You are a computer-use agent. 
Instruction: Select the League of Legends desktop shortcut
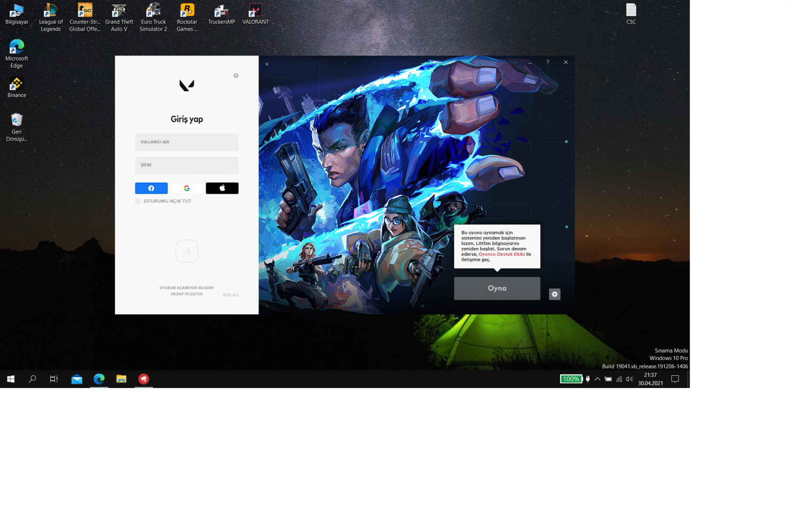pos(51,17)
